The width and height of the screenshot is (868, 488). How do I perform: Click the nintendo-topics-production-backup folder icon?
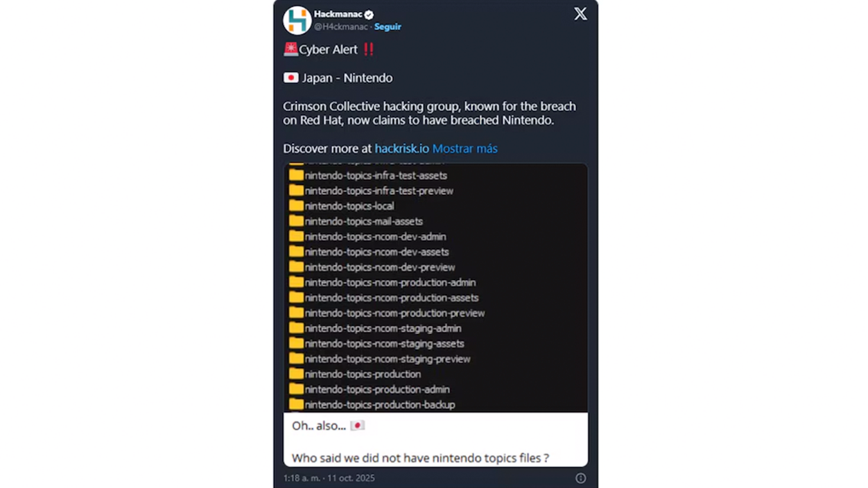tap(296, 404)
